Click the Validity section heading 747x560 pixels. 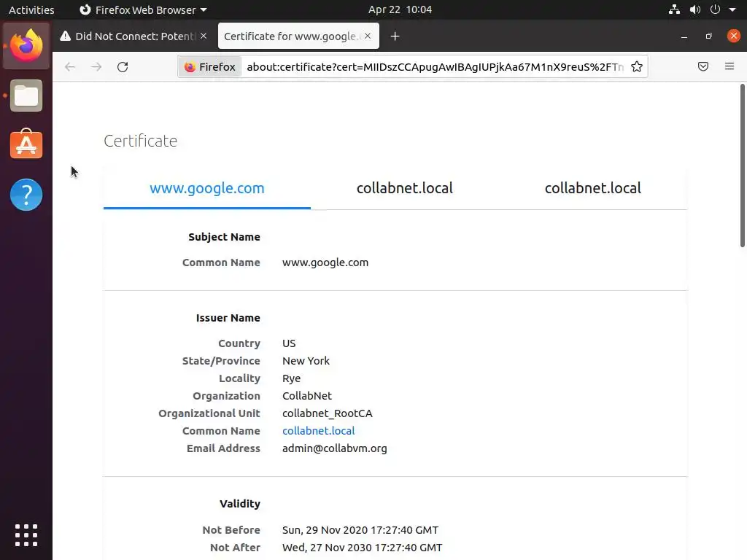coord(239,504)
